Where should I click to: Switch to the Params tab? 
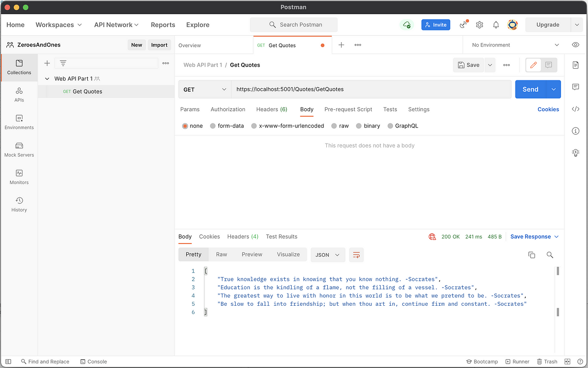[x=190, y=109]
